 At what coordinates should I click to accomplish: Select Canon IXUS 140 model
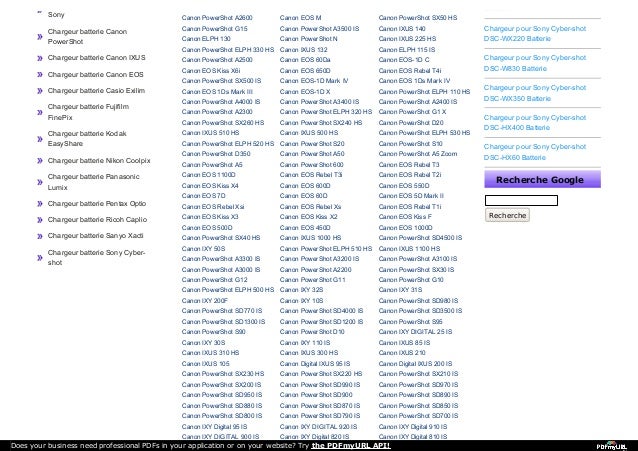coord(402,29)
